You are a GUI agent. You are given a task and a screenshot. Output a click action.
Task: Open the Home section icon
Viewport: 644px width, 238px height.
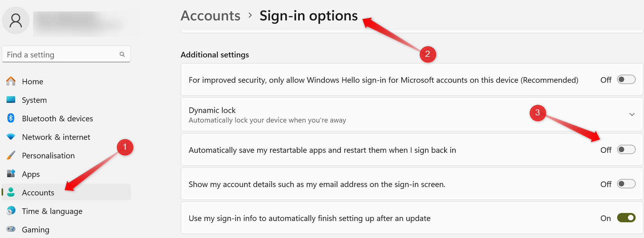click(11, 81)
